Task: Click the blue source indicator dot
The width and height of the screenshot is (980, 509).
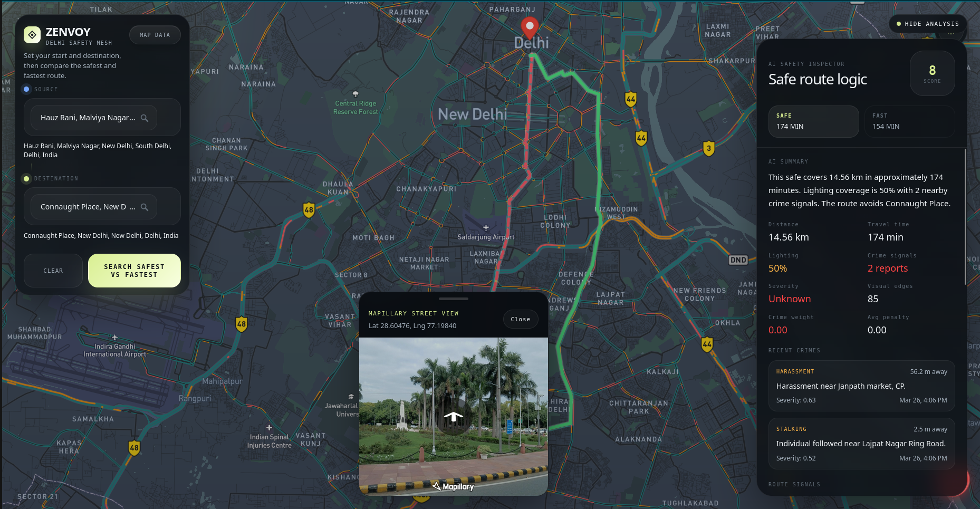Action: 26,89
